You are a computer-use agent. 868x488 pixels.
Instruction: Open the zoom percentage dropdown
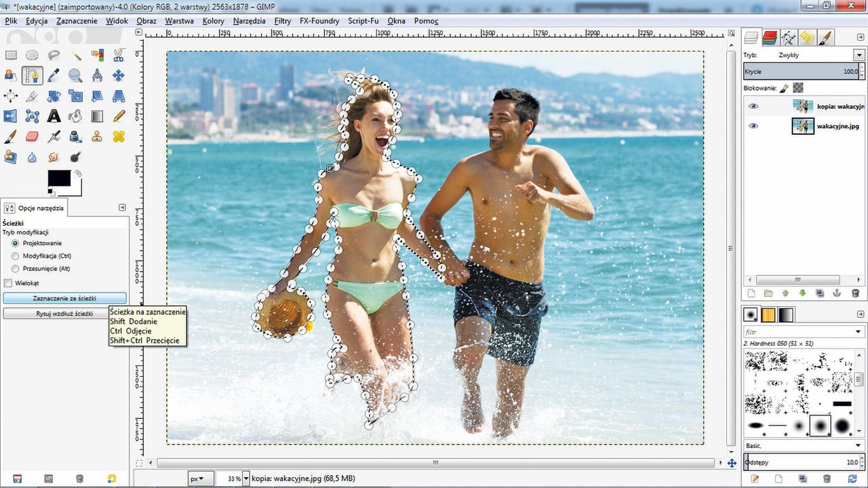coord(245,479)
